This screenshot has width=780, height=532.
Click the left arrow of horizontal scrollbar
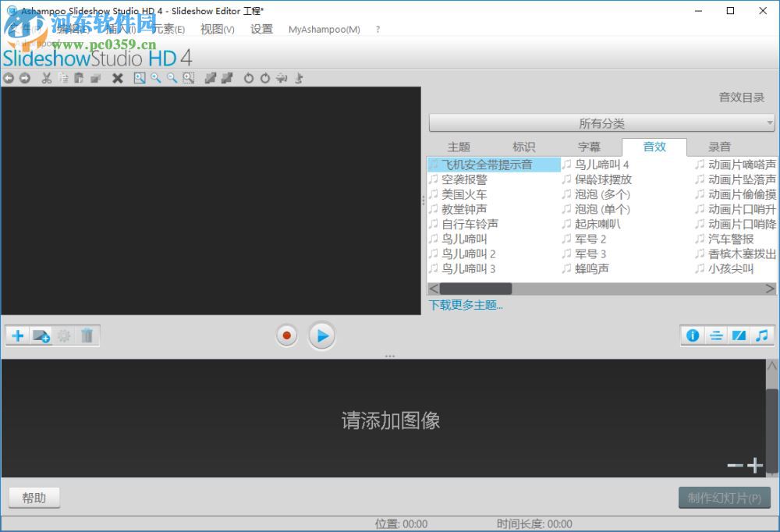pyautogui.click(x=434, y=289)
